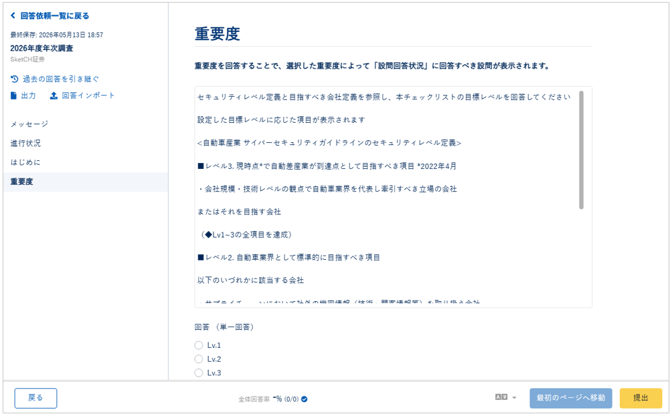Click the book view icon in the footer
This screenshot has height=414, width=670.
coord(501,397)
